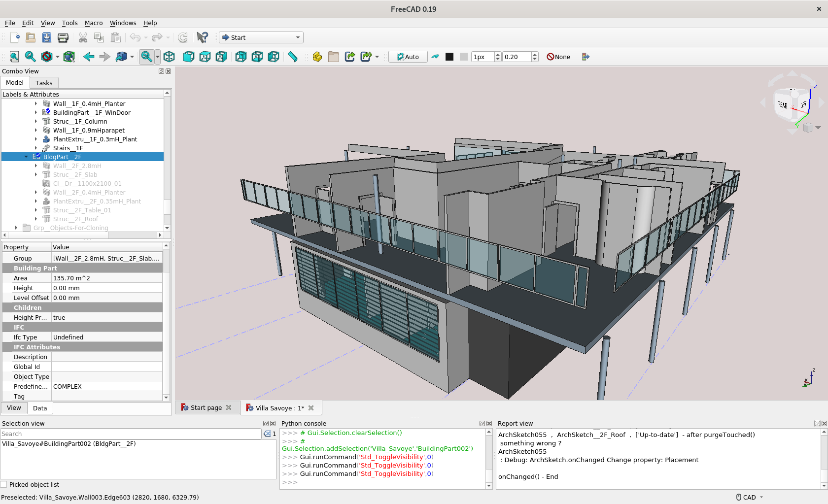
Task: Toggle the Picked object list checkbox
Action: coord(4,484)
